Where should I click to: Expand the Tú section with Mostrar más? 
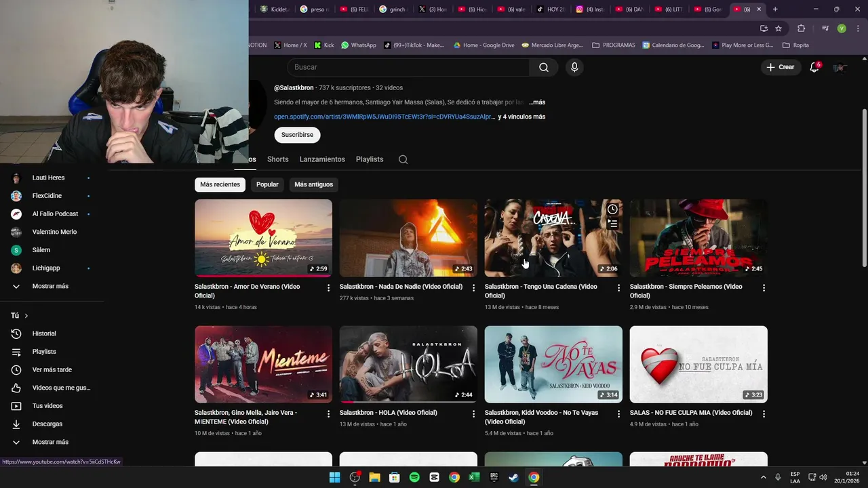52,442
